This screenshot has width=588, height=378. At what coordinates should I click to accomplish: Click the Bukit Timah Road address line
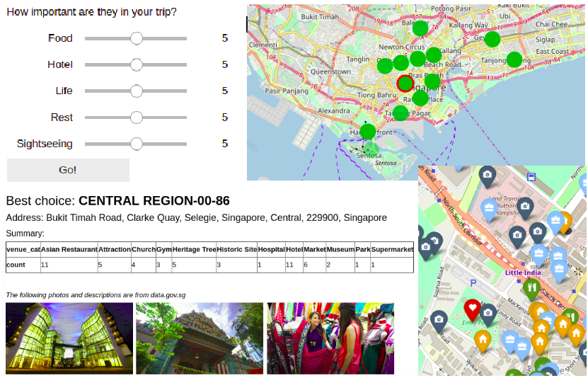(196, 218)
